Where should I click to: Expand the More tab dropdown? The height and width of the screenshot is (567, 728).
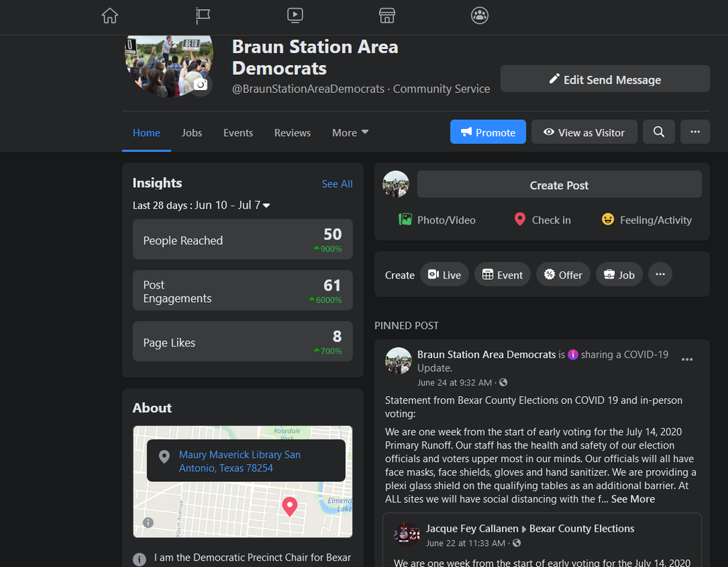click(x=350, y=133)
